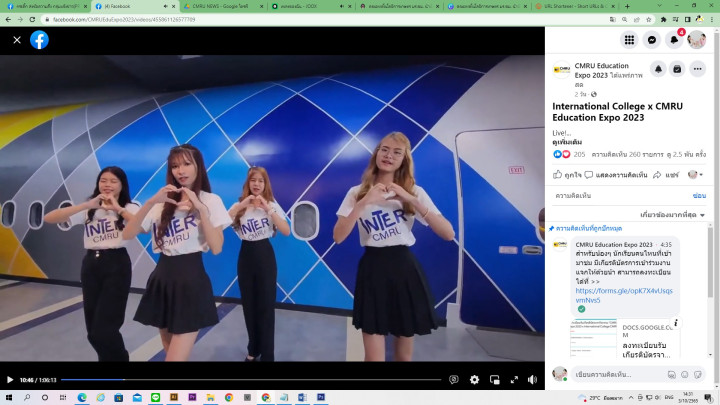720x405 pixels.
Task: Open Premiere Pro from taskbar
Action: click(x=192, y=397)
